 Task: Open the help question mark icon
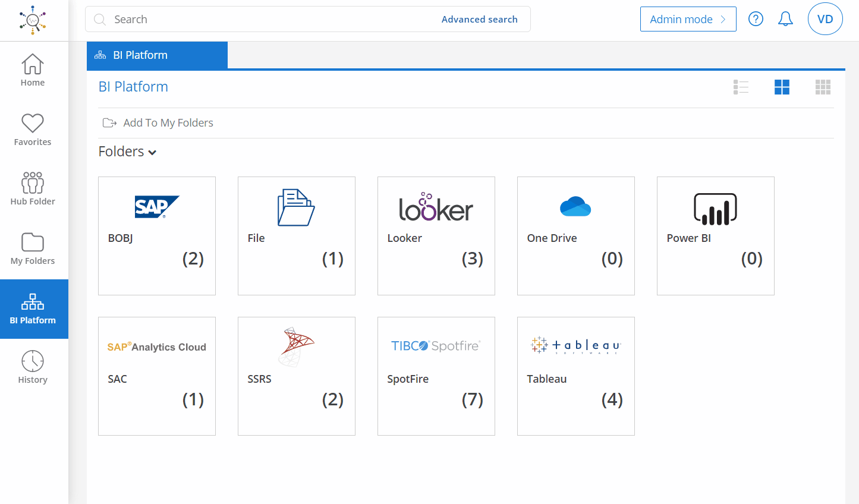click(756, 18)
